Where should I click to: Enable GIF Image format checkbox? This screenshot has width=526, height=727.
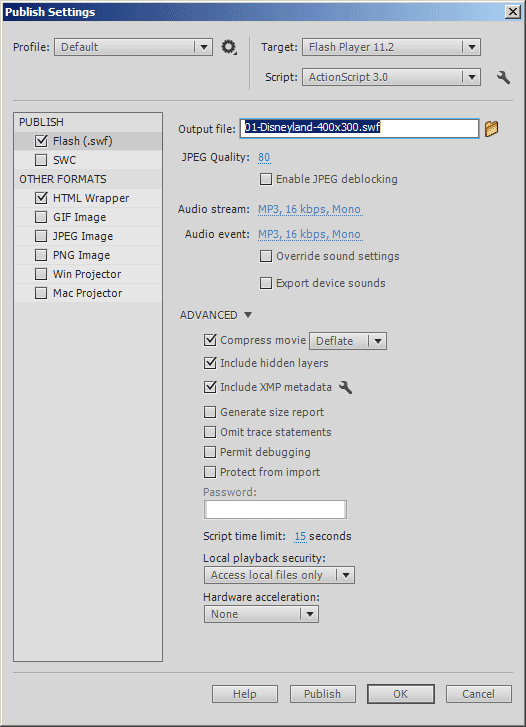click(41, 217)
